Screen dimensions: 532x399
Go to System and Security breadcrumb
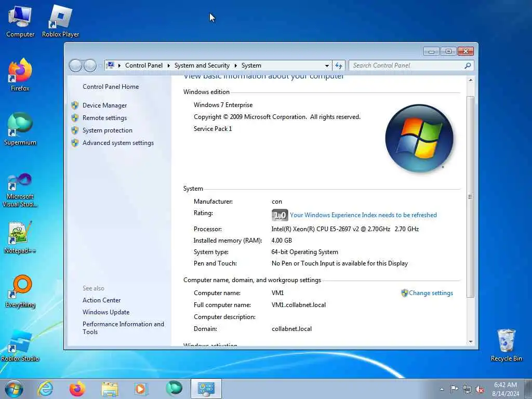[202, 65]
